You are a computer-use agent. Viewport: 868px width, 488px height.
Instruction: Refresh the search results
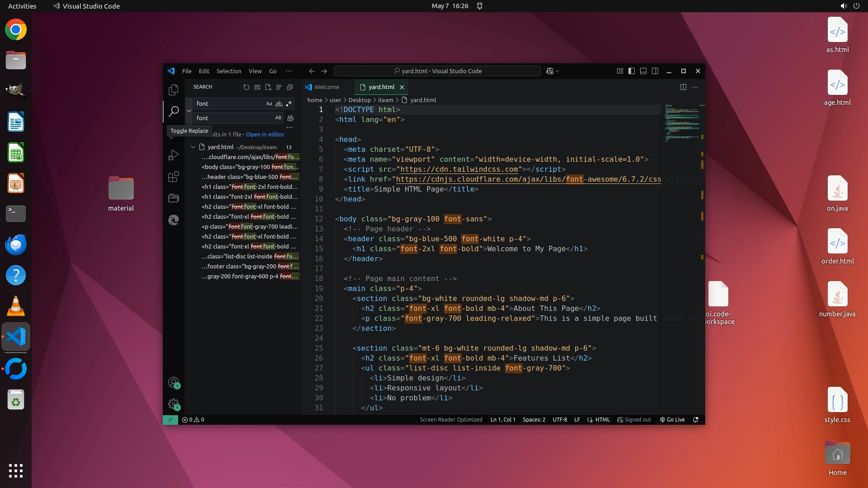[246, 87]
